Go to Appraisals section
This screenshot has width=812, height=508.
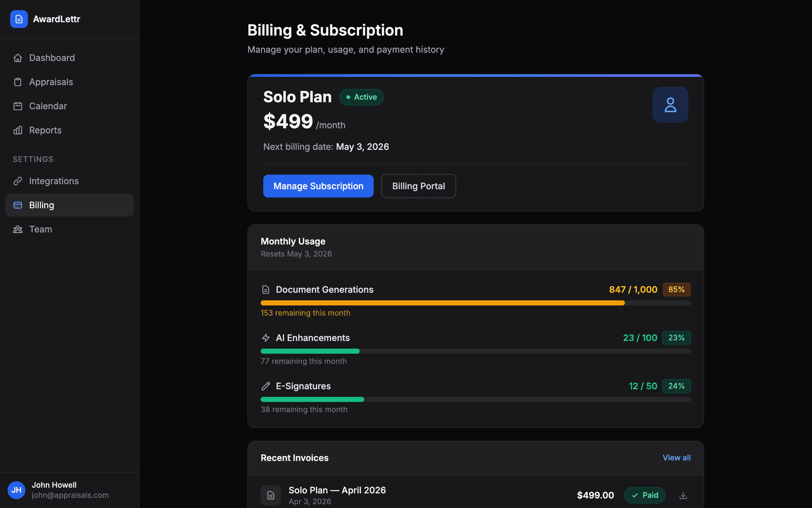coord(69,82)
